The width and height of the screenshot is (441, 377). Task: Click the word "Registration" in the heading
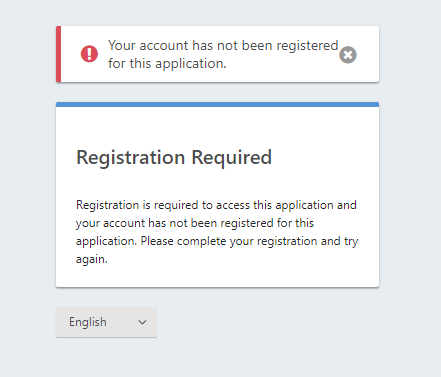coord(131,157)
